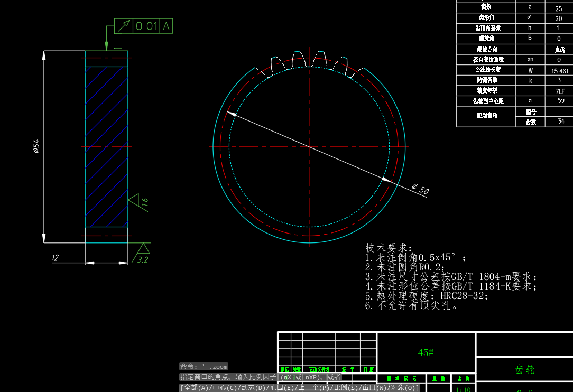573x392 pixels.
Task: Select the circular runout symbol in tolerance frame
Action: point(124,26)
